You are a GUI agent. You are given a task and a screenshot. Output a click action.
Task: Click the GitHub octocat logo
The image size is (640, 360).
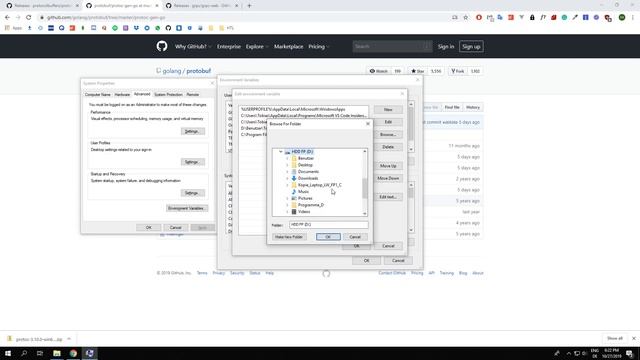pos(162,46)
